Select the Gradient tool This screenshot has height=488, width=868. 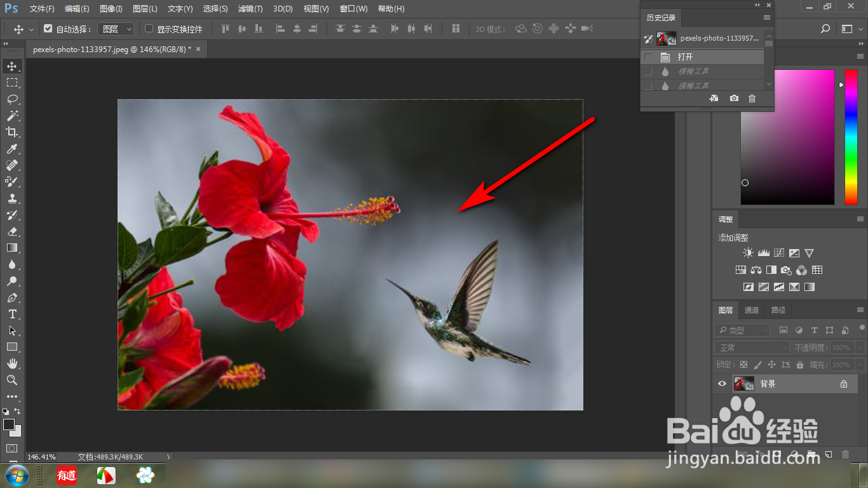pos(12,248)
